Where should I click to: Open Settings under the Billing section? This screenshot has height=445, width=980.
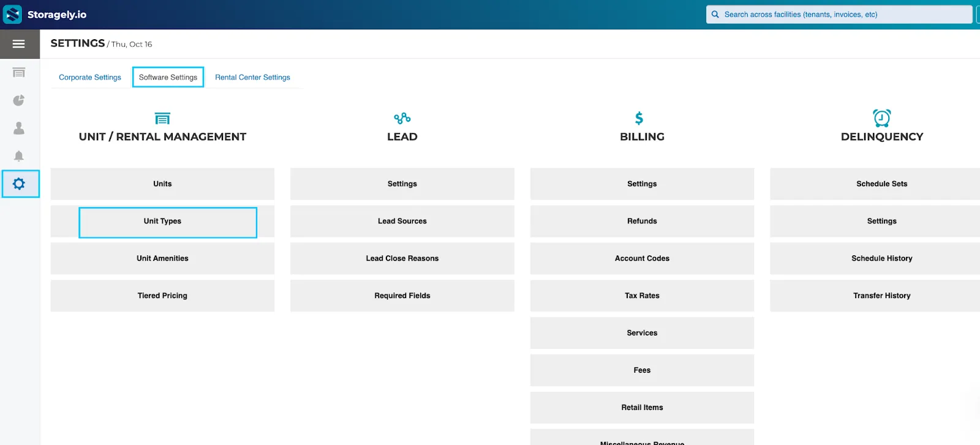click(x=642, y=184)
